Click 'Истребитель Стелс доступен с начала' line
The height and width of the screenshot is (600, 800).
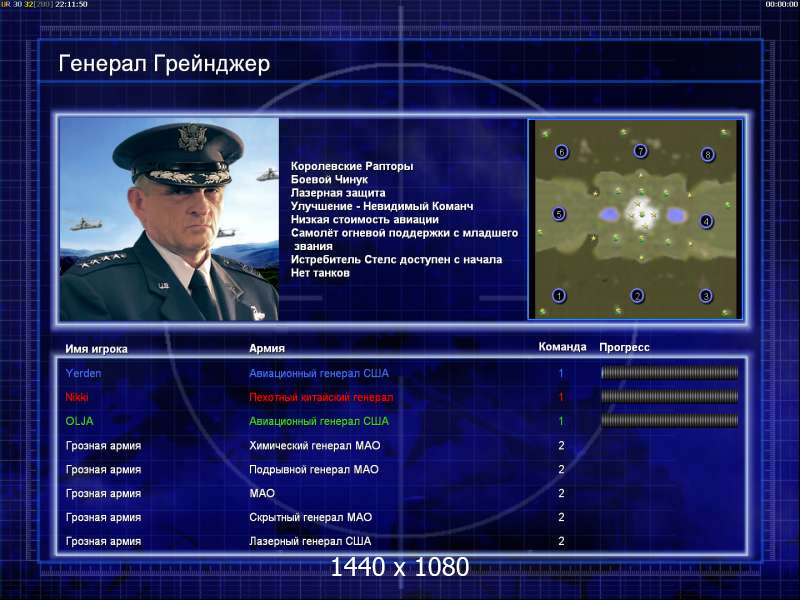pyautogui.click(x=396, y=260)
